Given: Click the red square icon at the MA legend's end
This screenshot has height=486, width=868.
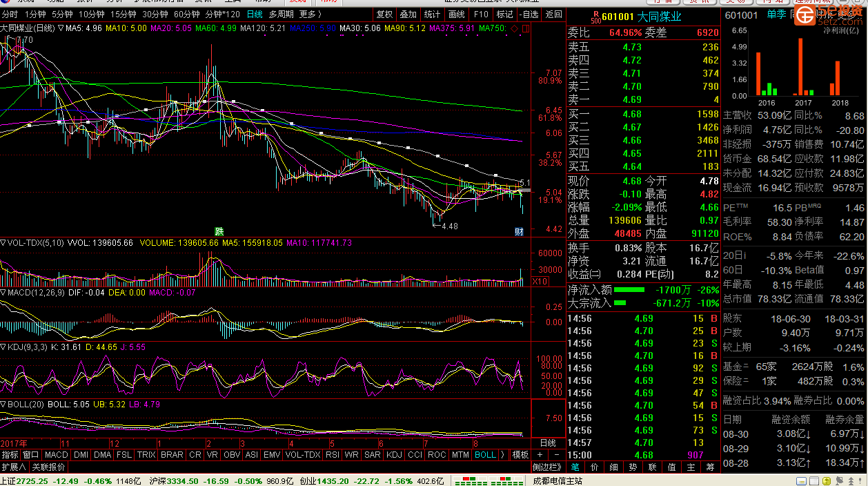Looking at the screenshot, I should (524, 28).
